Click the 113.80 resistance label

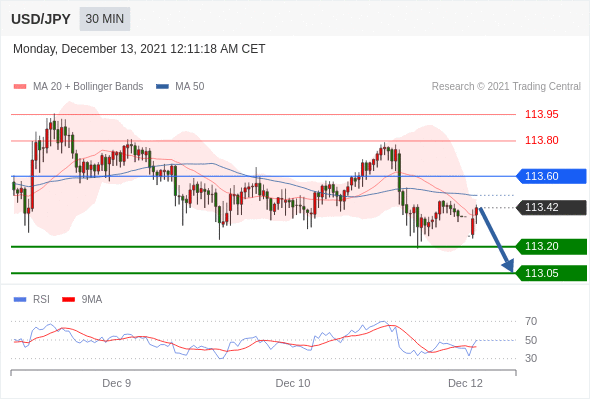[x=541, y=140]
